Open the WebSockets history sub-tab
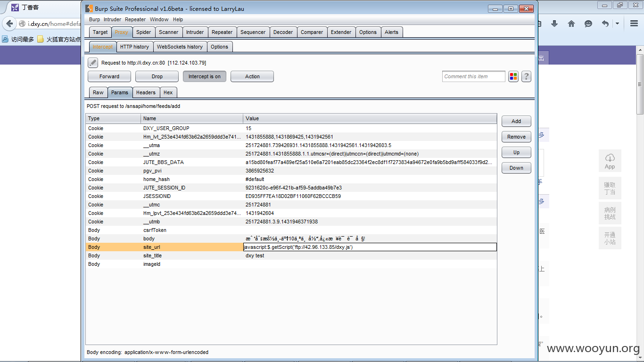644x362 pixels. coord(180,47)
